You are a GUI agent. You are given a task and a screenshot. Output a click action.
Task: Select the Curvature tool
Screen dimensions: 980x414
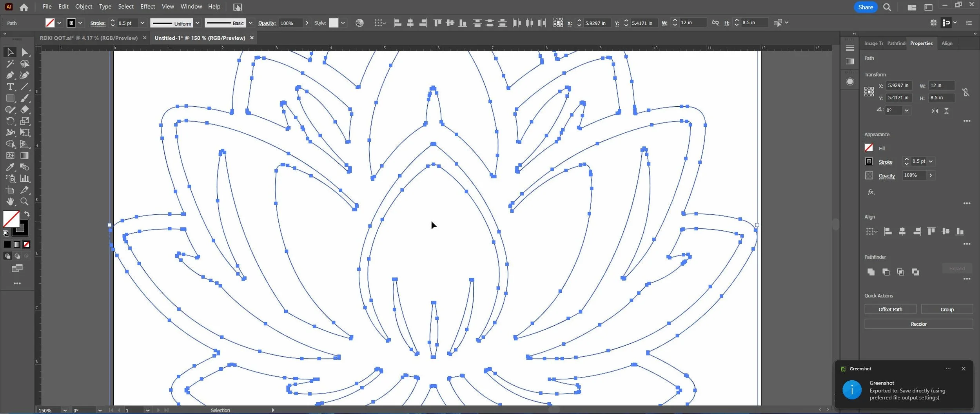tap(25, 75)
